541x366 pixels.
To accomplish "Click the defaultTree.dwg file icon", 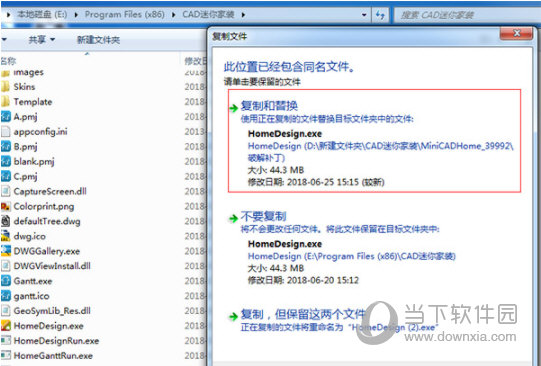I will pyautogui.click(x=6, y=221).
